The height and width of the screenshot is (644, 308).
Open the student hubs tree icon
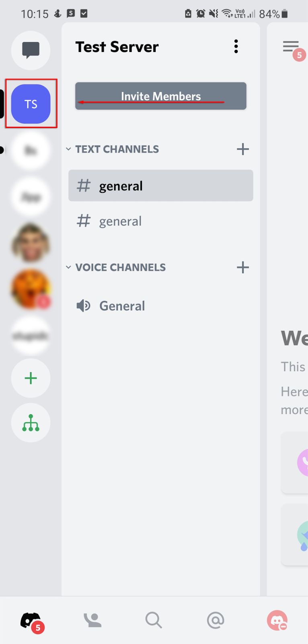tap(31, 423)
